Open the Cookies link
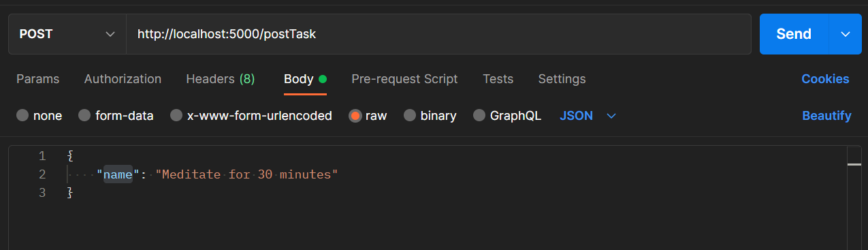The width and height of the screenshot is (868, 250). click(x=825, y=79)
